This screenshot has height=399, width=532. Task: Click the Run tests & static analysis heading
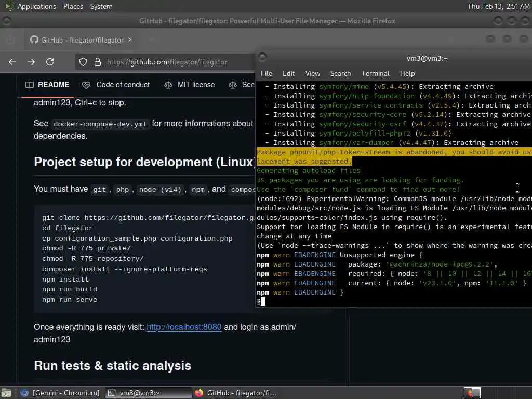(113, 366)
